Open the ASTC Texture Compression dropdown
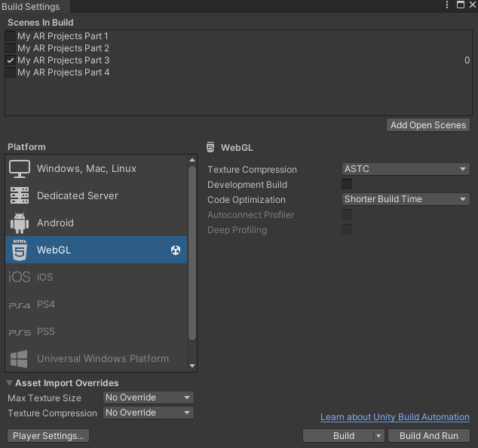Image resolution: width=478 pixels, height=448 pixels. click(406, 170)
